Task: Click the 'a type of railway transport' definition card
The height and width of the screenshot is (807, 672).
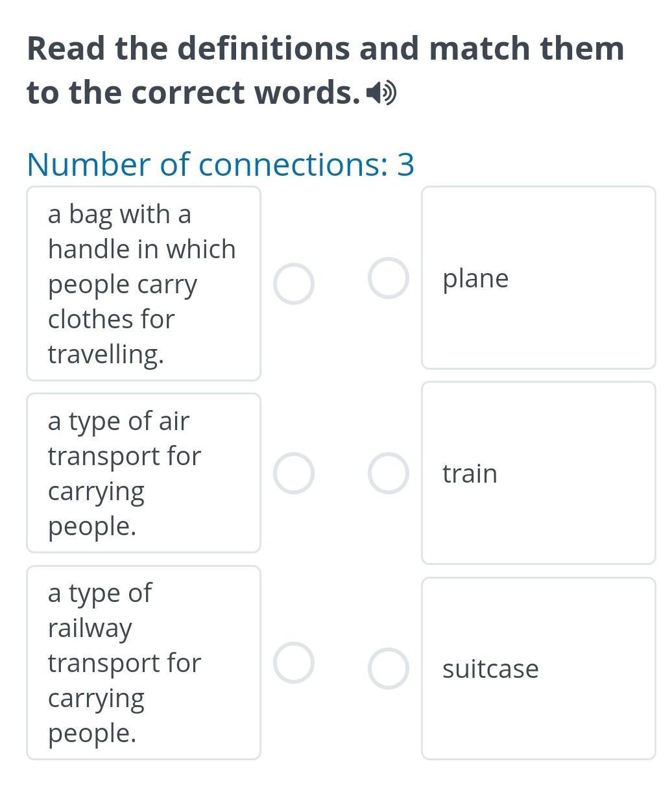Action: (143, 662)
